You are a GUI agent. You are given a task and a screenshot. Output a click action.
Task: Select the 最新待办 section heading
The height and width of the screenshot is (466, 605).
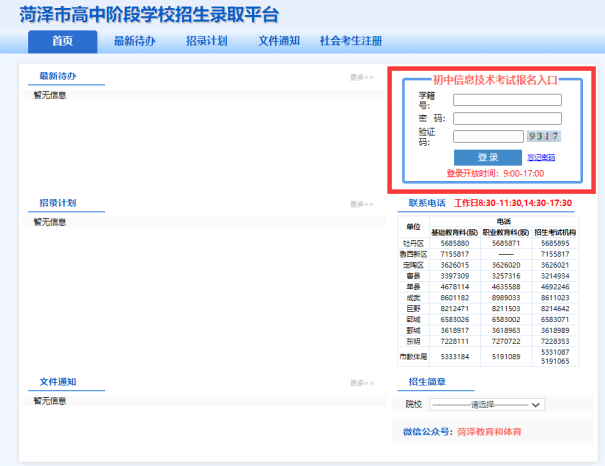point(58,76)
